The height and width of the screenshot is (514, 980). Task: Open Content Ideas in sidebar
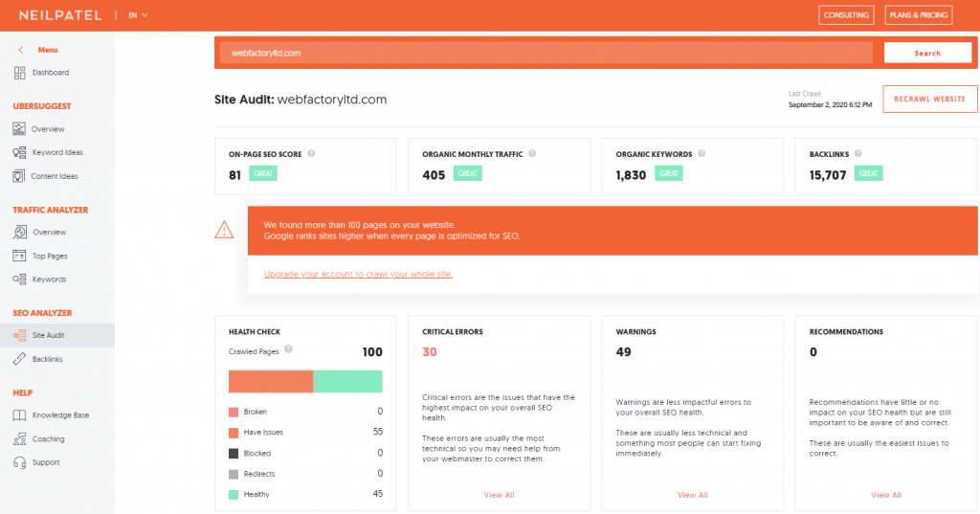(x=55, y=176)
